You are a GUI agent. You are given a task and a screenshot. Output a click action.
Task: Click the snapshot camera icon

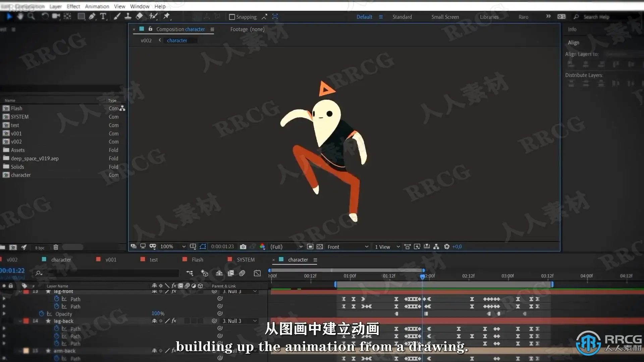coord(243,247)
